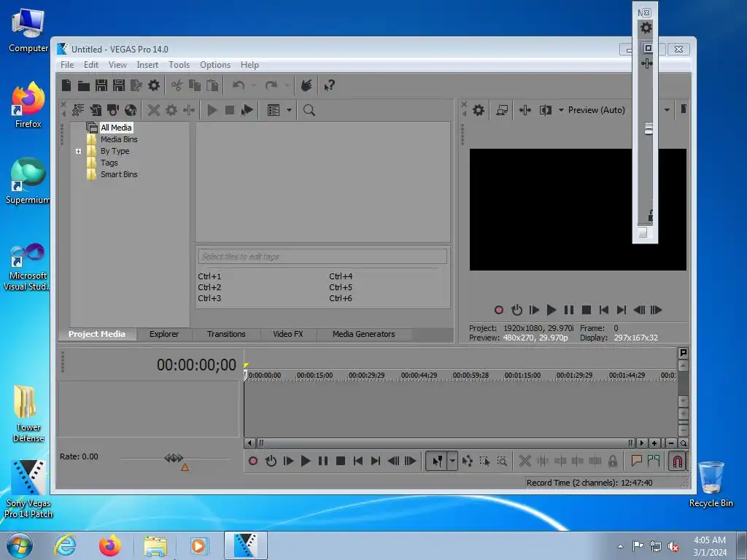Click the Search Media magnifier icon
The width and height of the screenshot is (747, 560).
coord(309,111)
